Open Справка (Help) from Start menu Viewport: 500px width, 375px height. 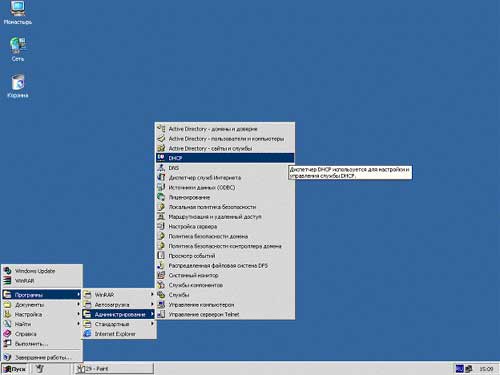point(42,334)
